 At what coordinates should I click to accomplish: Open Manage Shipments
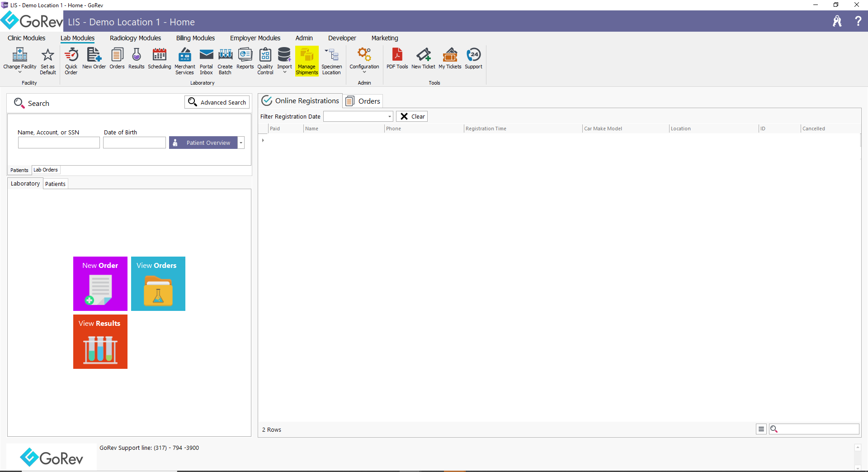pos(307,61)
